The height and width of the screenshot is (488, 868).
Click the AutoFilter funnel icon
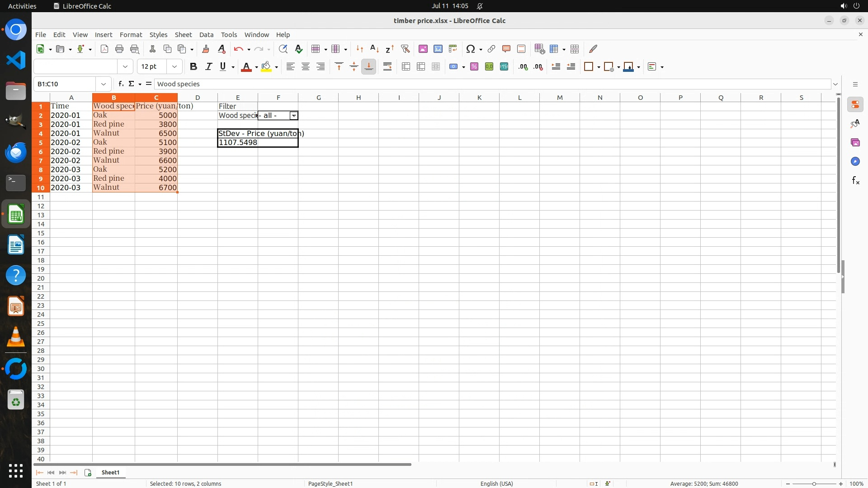(x=405, y=49)
